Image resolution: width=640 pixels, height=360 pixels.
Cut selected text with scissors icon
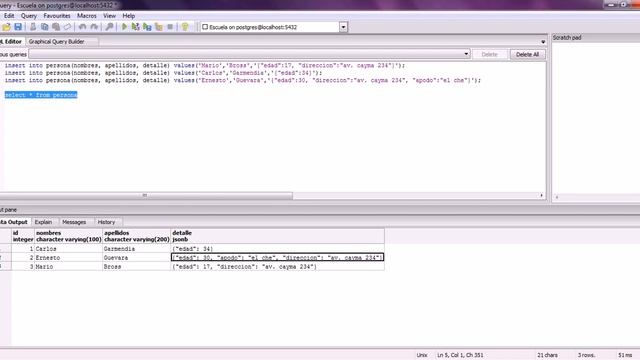(x=33, y=27)
